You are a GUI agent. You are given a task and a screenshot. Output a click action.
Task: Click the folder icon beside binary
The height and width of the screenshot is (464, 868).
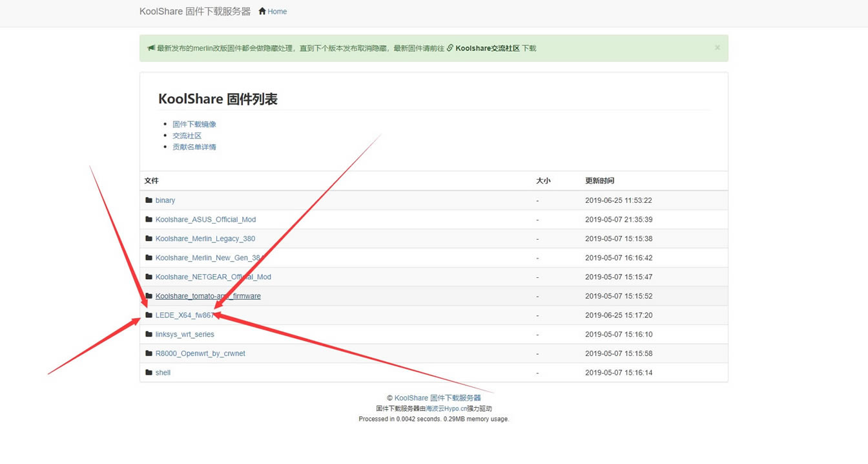click(149, 200)
